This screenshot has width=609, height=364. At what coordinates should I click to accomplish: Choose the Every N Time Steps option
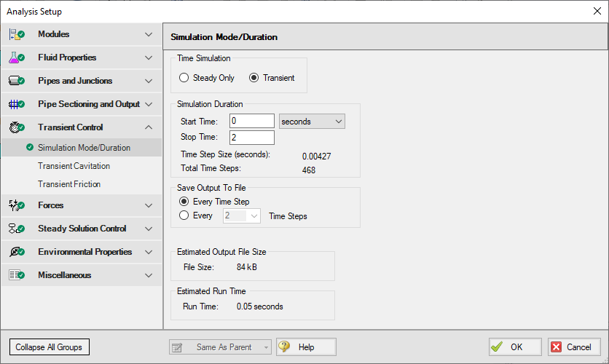tap(184, 215)
